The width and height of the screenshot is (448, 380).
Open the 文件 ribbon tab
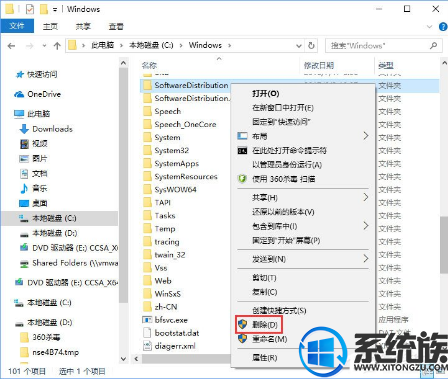(17, 26)
